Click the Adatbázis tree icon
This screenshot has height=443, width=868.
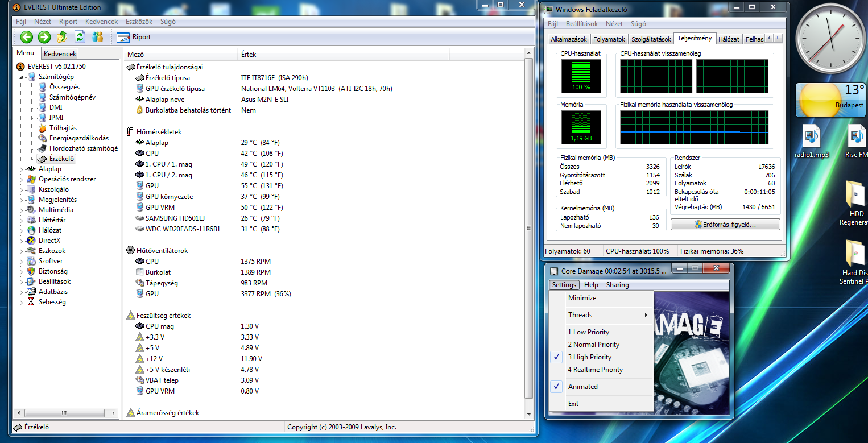[32, 292]
